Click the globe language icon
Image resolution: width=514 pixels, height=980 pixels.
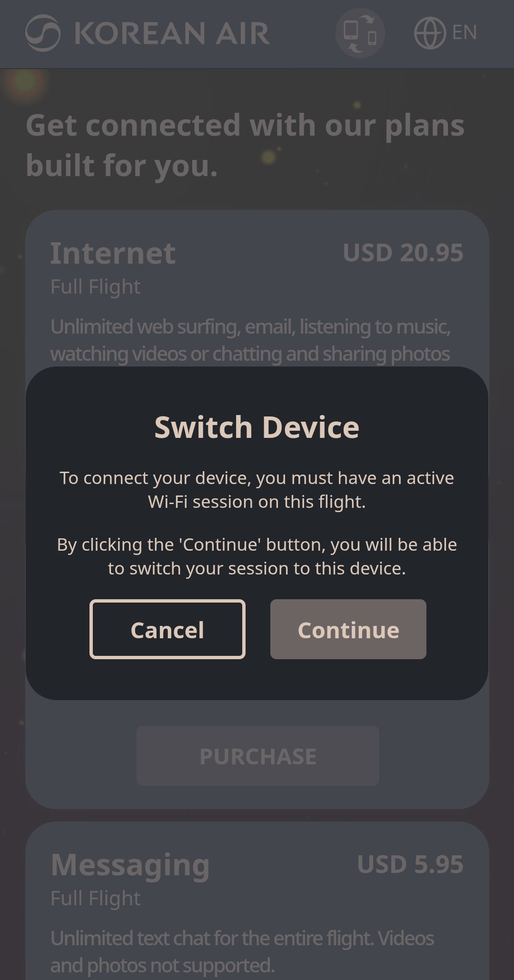point(430,33)
